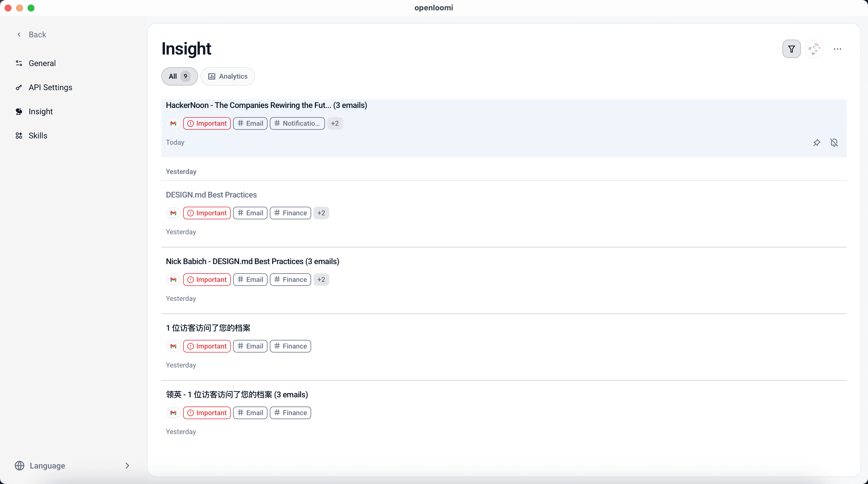Mute notifications for HackerNoon insight
This screenshot has width=868, height=484.
pyautogui.click(x=834, y=143)
